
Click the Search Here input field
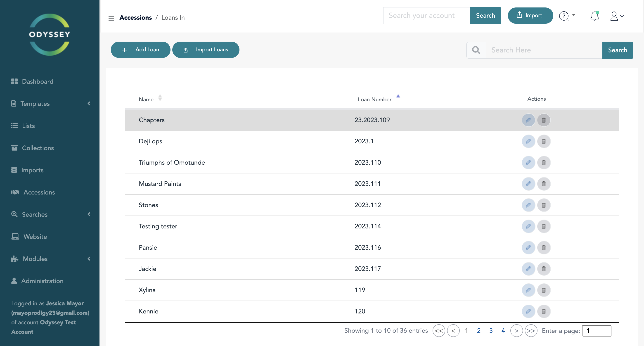pyautogui.click(x=544, y=50)
